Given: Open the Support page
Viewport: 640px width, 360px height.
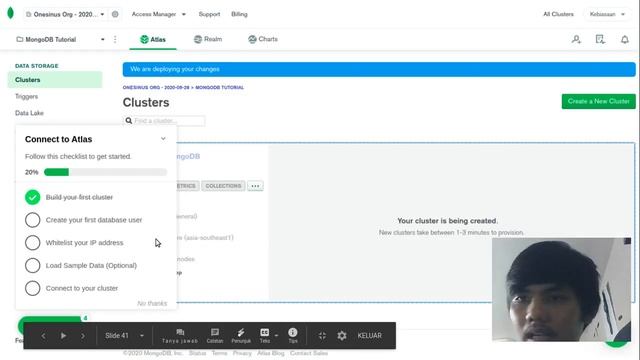Looking at the screenshot, I should (x=209, y=14).
